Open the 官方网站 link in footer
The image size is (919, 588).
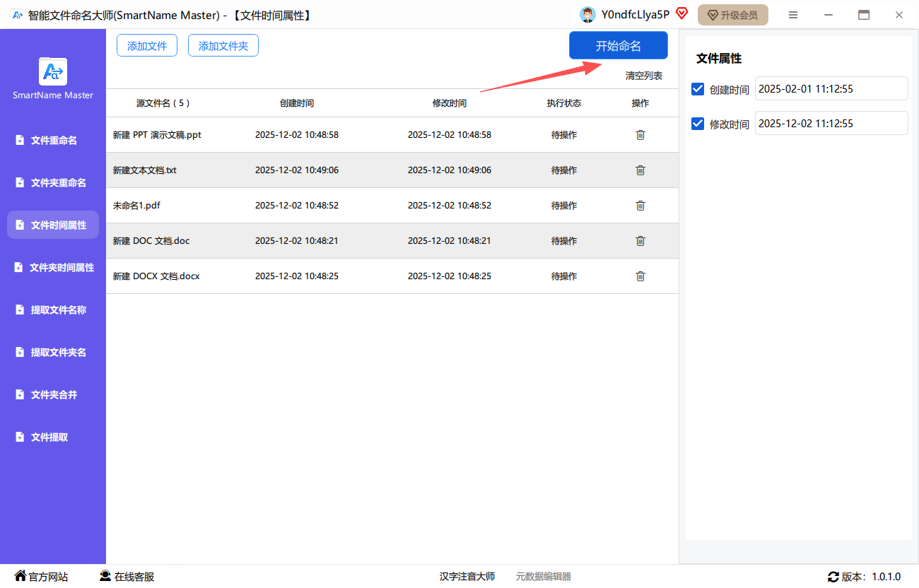tap(41, 577)
